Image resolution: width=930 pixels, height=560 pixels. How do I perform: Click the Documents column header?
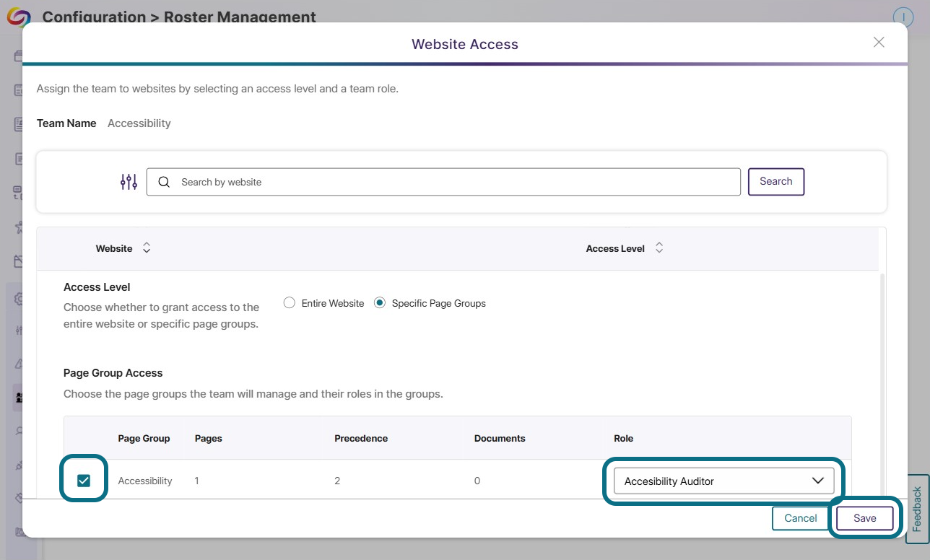[x=500, y=438]
